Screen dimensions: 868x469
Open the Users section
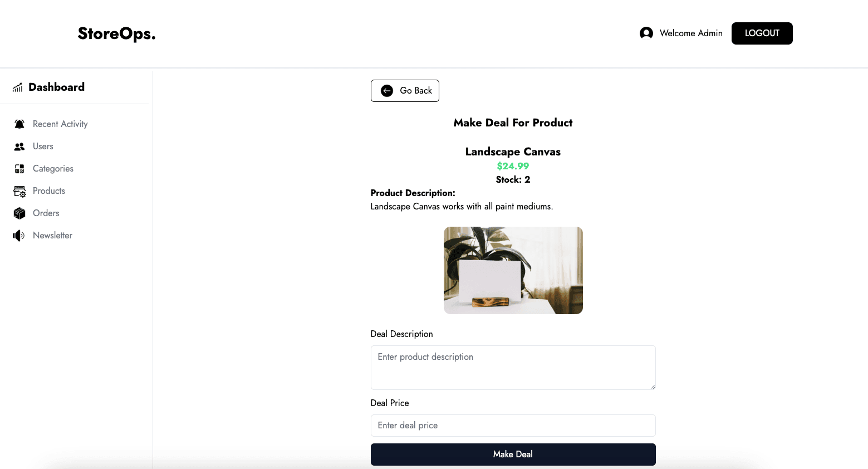click(x=43, y=146)
